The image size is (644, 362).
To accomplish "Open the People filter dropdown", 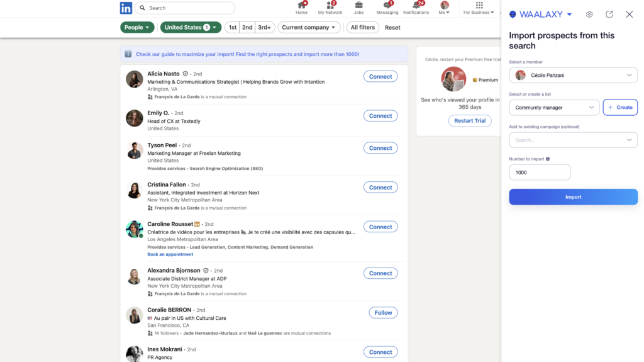I will click(x=137, y=27).
